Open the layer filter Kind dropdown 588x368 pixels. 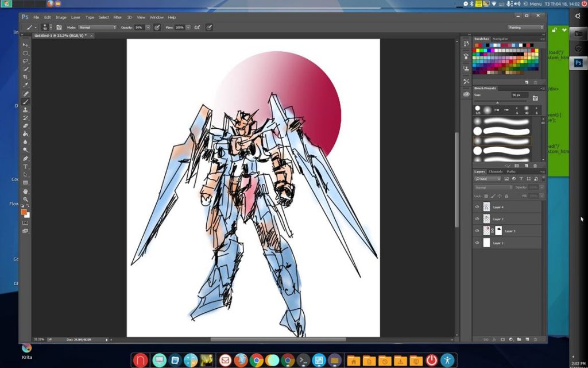pyautogui.click(x=488, y=179)
